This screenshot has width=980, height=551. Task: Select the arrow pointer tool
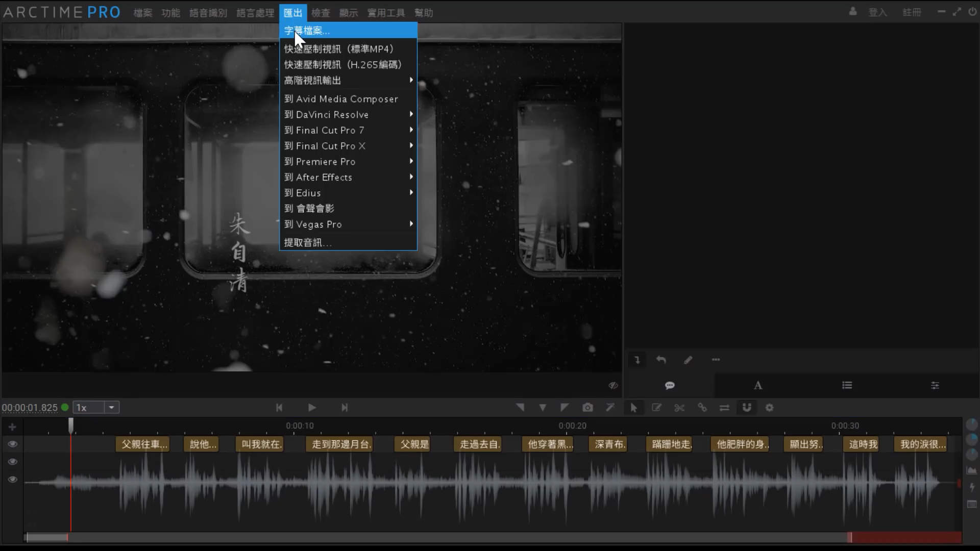633,408
